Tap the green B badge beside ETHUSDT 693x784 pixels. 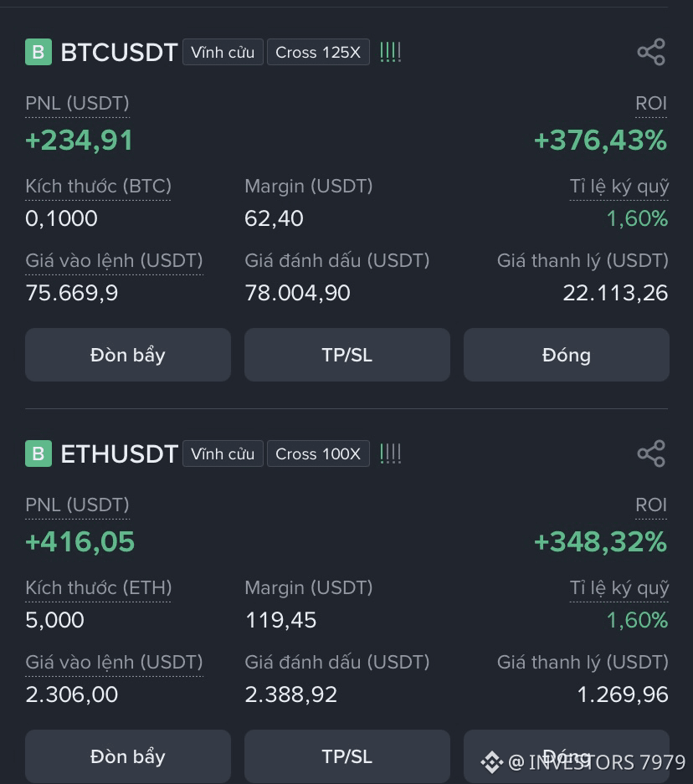click(38, 453)
